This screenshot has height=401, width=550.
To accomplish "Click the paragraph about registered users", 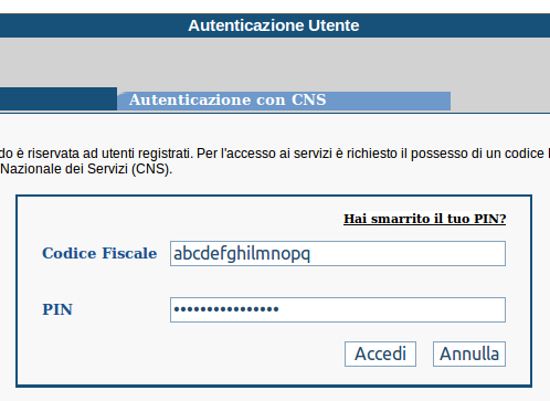I will 275,154.
